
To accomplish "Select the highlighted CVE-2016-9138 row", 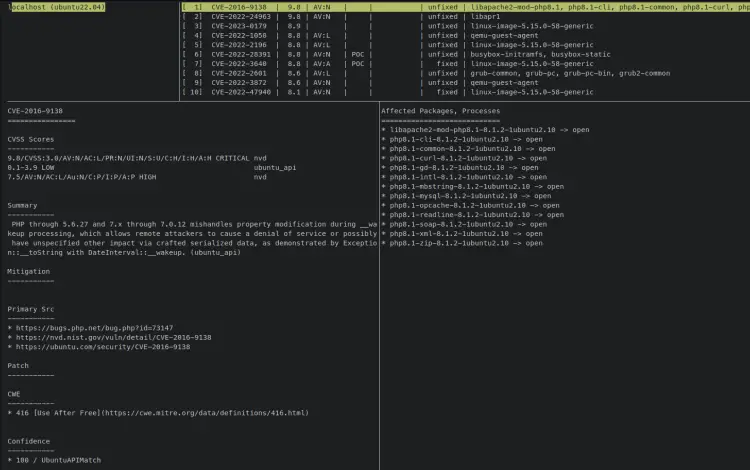I will pyautogui.click(x=465, y=7).
